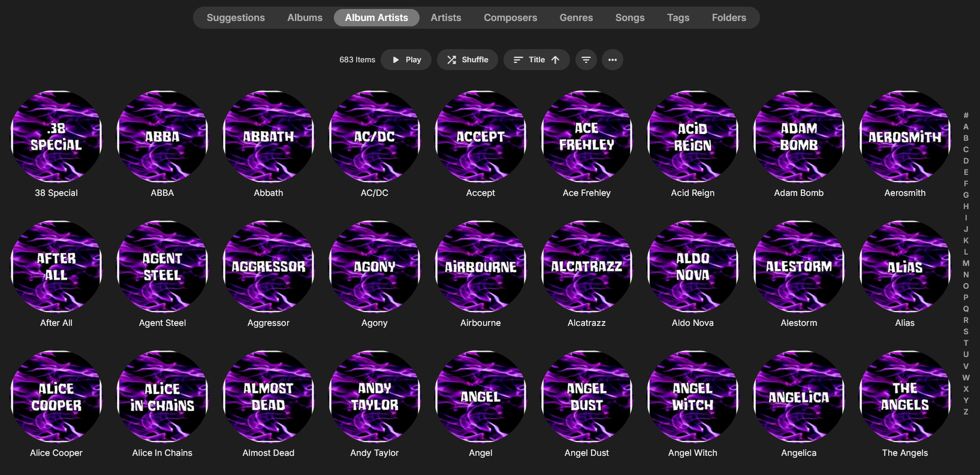
Task: Click the Accept artist image
Action: tap(481, 137)
